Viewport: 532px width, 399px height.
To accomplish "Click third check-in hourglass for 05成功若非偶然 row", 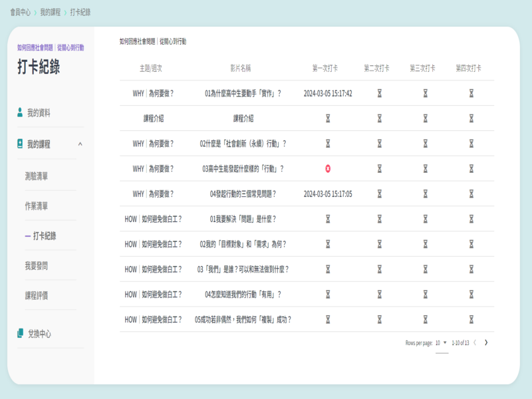I will tap(425, 319).
